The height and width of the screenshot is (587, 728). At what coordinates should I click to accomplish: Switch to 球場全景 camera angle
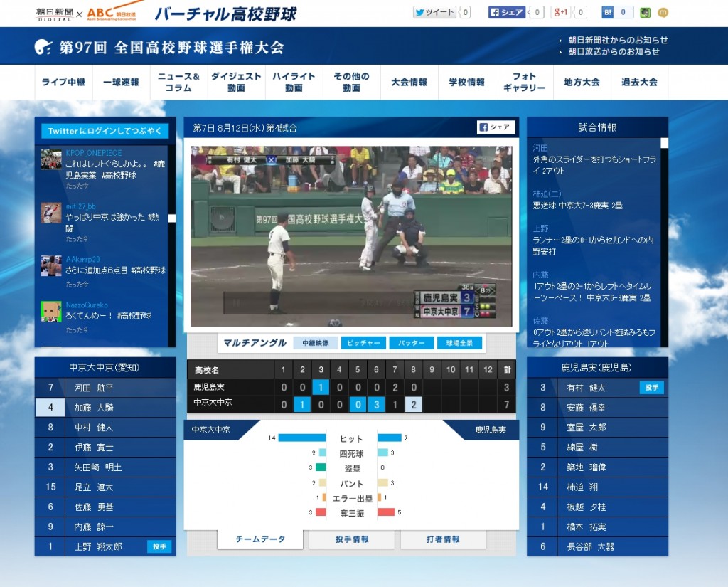click(459, 343)
